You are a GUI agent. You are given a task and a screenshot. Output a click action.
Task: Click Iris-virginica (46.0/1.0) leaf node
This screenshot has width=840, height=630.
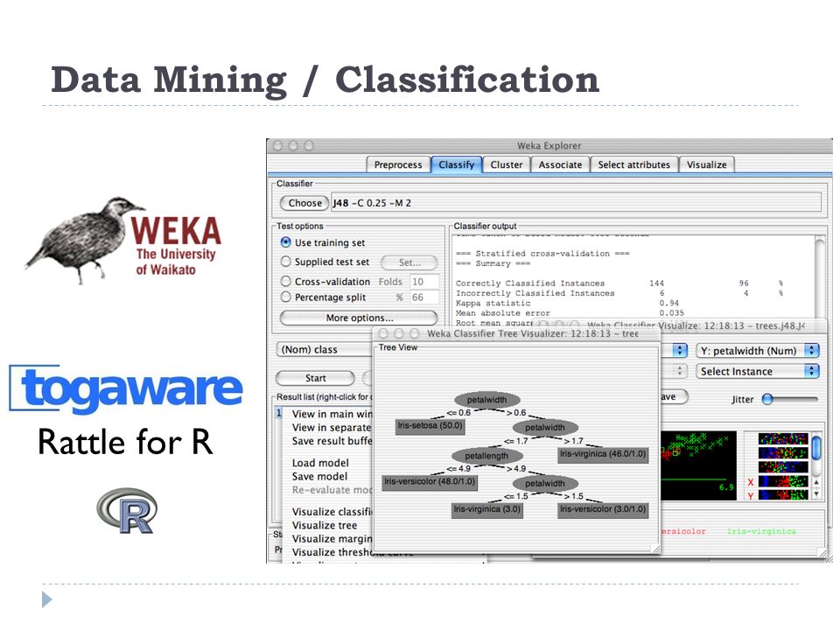coord(603,454)
